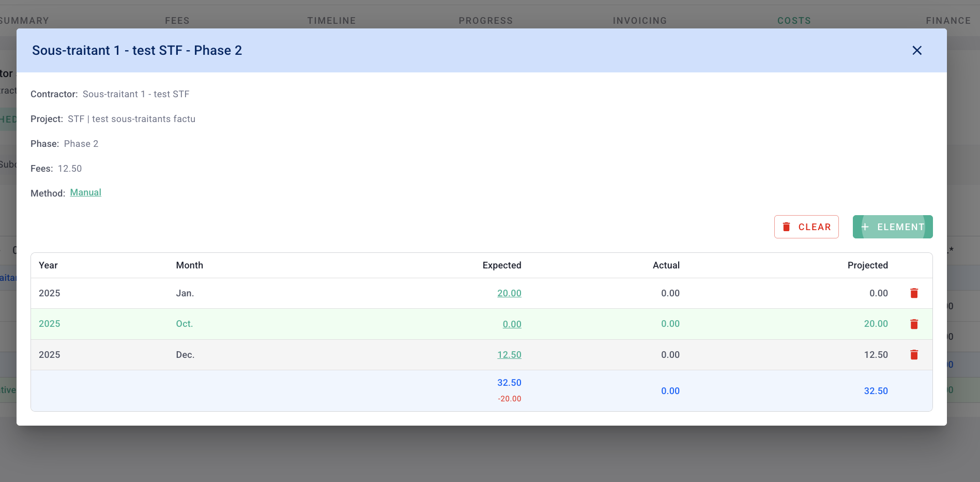The image size is (980, 482).
Task: Add a new element with the Element button
Action: [x=893, y=227]
